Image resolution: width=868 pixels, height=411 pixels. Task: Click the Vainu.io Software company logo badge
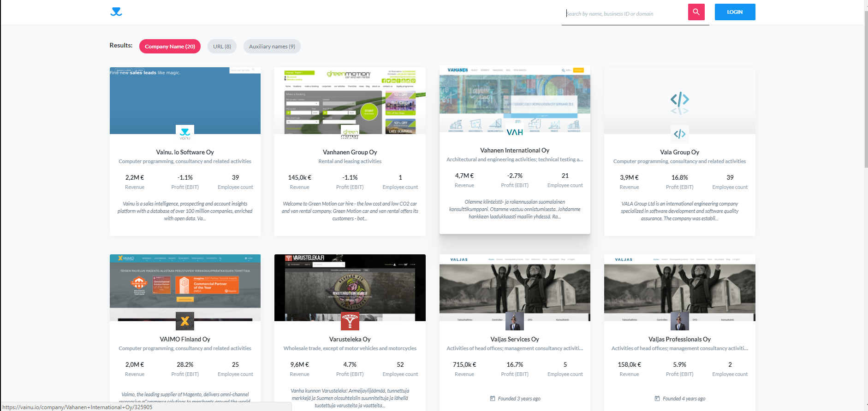[x=185, y=133]
